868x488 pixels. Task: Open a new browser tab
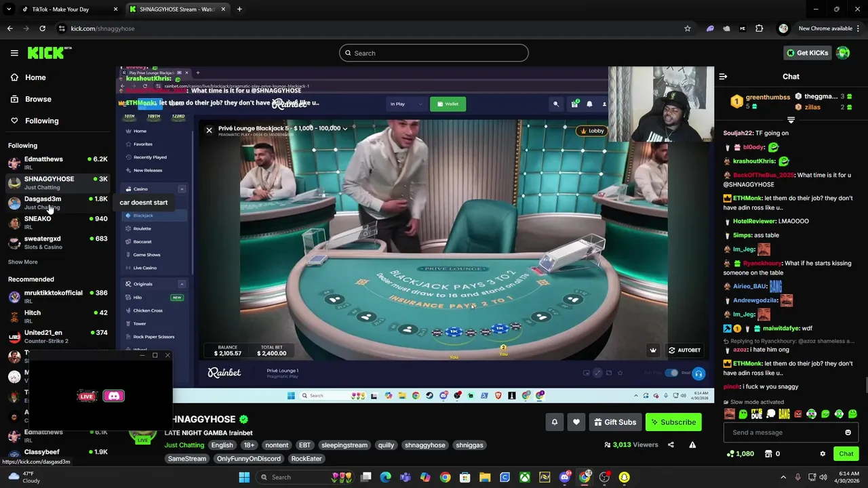[x=239, y=9]
